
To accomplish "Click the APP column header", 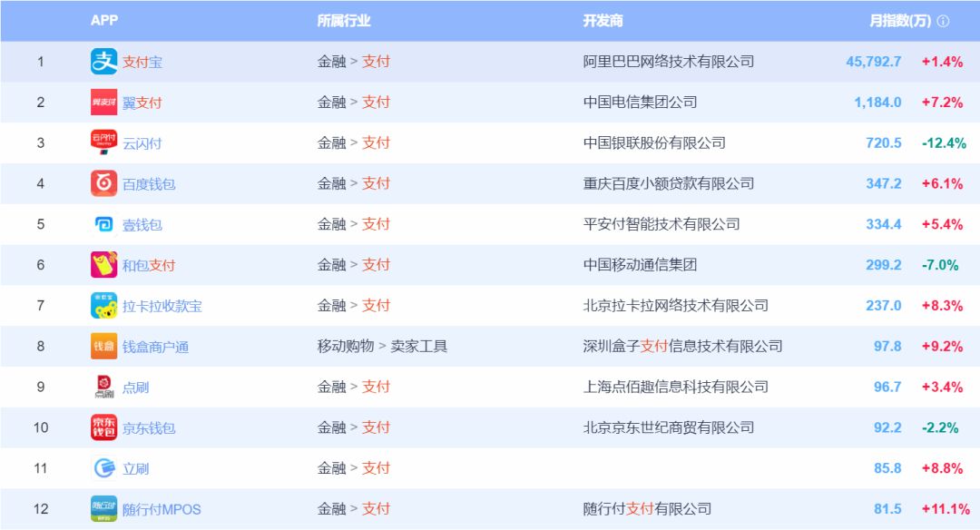I will coord(104,20).
